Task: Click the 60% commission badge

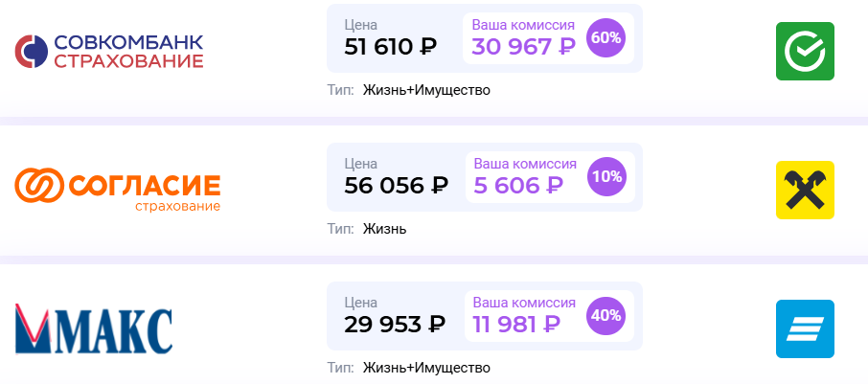Action: click(x=606, y=38)
